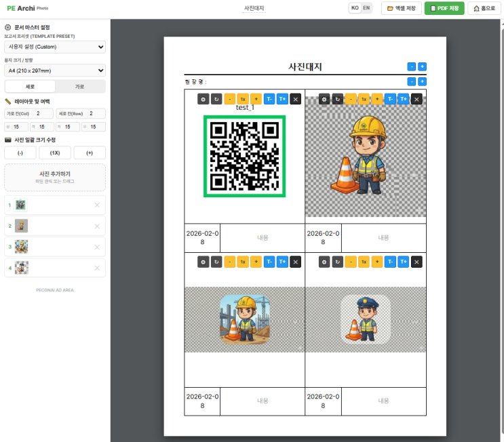Screen dimensions: 504x442
Task: Click the green PDF 저장 button
Action: tap(444, 8)
